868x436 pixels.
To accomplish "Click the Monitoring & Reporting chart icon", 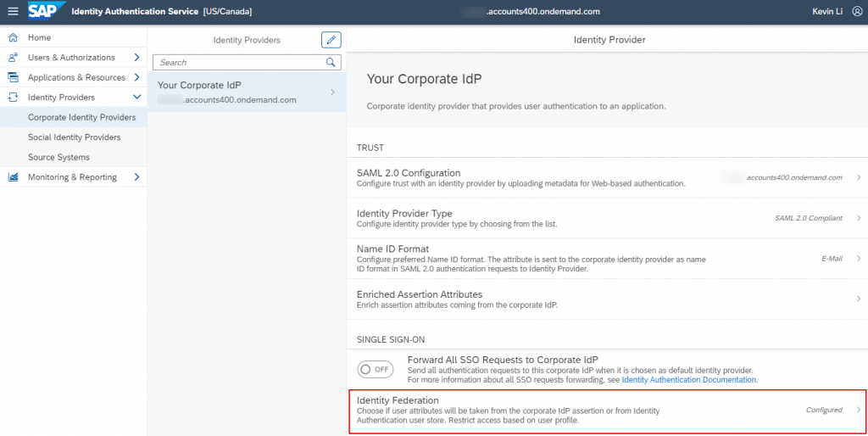I will [x=14, y=177].
